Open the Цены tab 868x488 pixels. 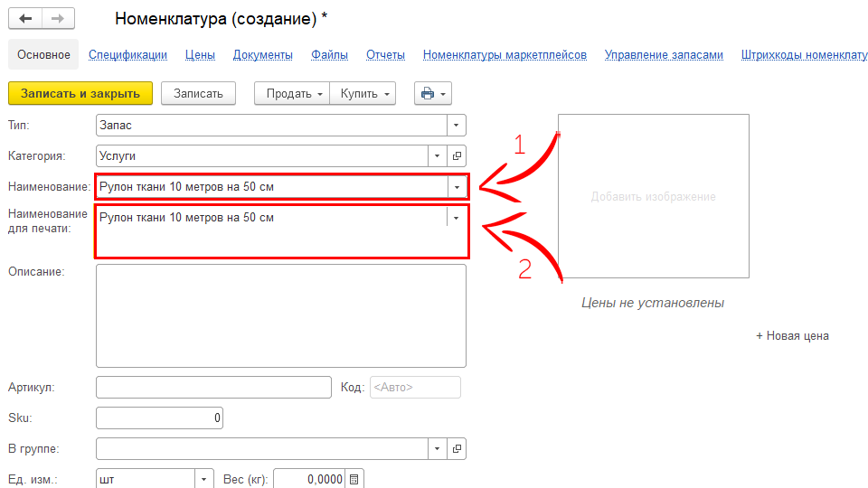point(200,55)
